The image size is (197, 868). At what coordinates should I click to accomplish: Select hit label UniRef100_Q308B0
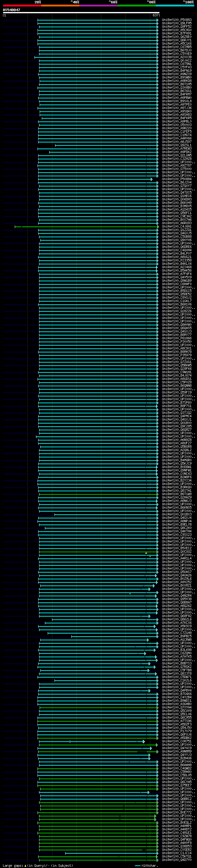click(177, 88)
